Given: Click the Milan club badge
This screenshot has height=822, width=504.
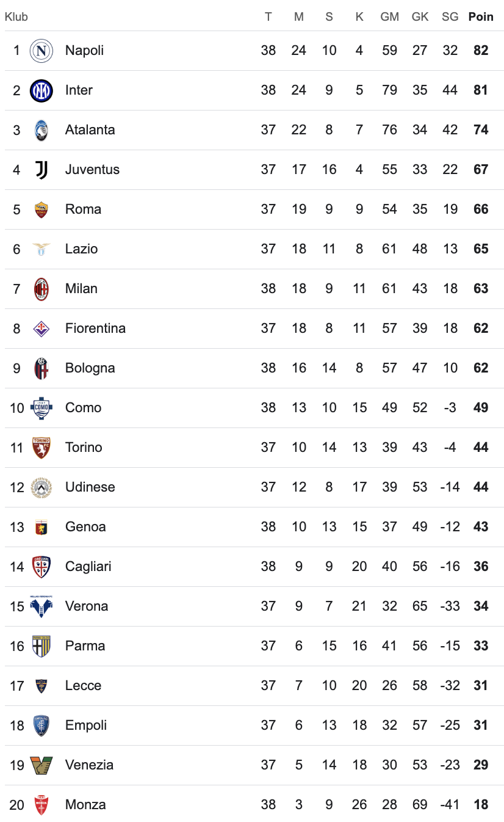Looking at the screenshot, I should coord(41,289).
